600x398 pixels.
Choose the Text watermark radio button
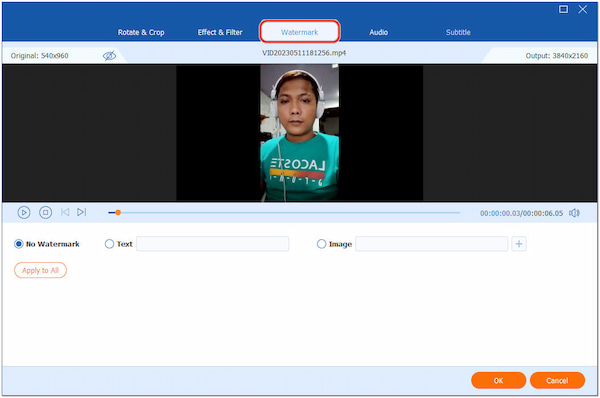click(x=109, y=244)
